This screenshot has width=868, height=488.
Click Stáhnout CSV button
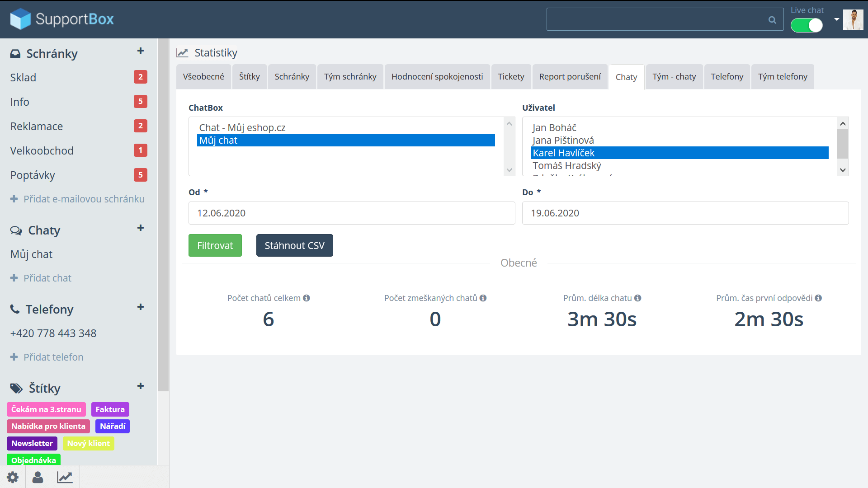(294, 245)
